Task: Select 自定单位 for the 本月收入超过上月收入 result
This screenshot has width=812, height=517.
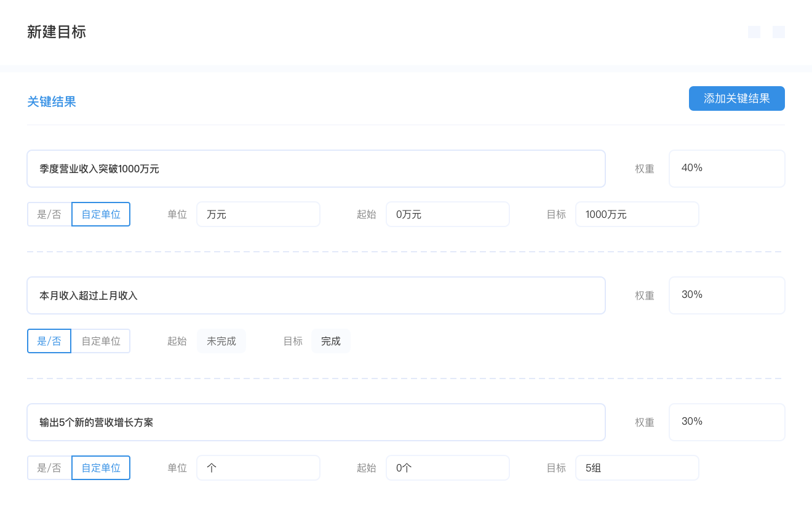Action: (x=101, y=341)
